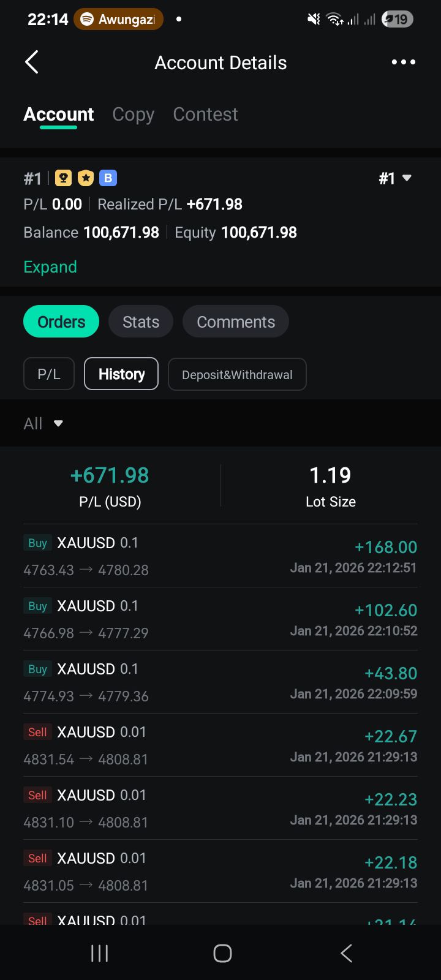
Task: Switch to the Copy tab
Action: (133, 115)
